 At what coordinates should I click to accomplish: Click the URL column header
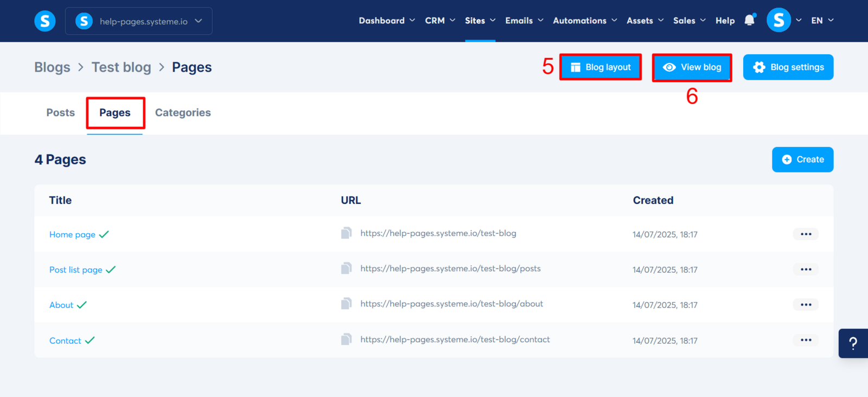(350, 200)
